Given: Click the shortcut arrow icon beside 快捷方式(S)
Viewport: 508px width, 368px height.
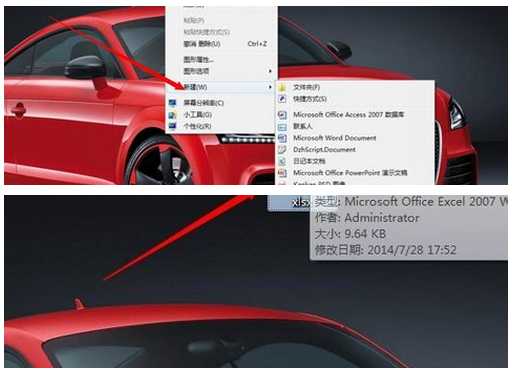Looking at the screenshot, I should click(282, 99).
